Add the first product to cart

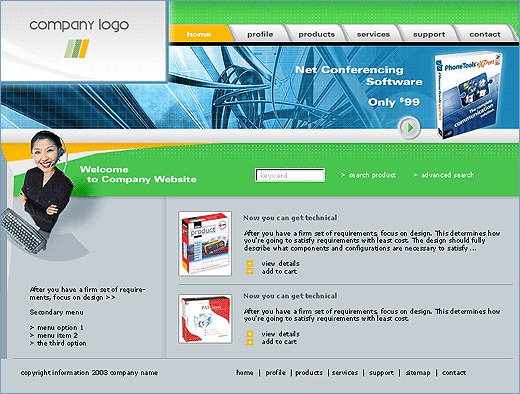pyautogui.click(x=279, y=272)
